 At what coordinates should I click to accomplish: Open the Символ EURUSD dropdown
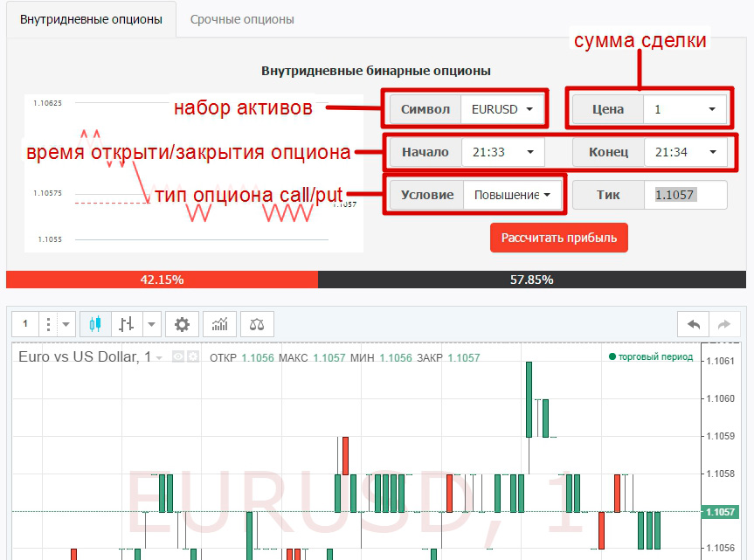point(502,109)
